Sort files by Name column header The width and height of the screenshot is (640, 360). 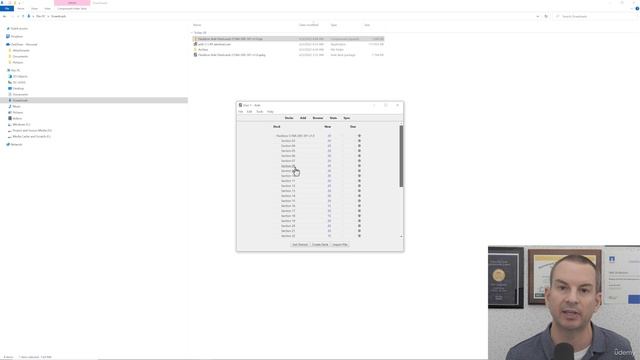point(197,25)
